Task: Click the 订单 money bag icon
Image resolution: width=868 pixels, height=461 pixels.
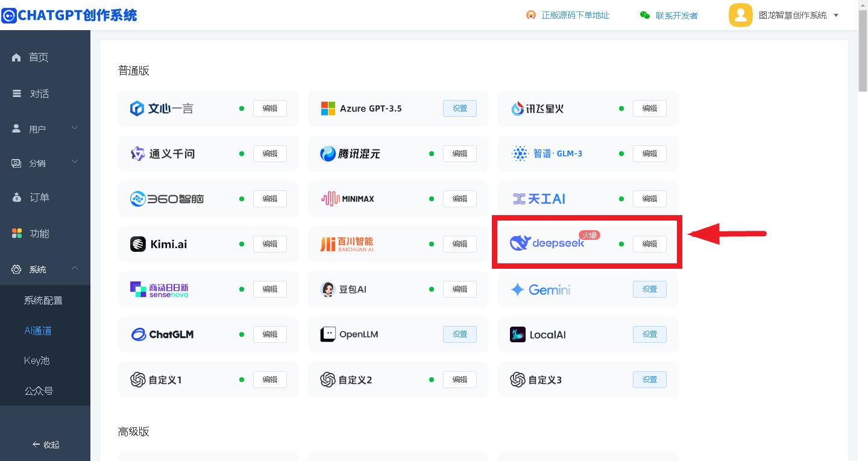Action: pyautogui.click(x=17, y=197)
